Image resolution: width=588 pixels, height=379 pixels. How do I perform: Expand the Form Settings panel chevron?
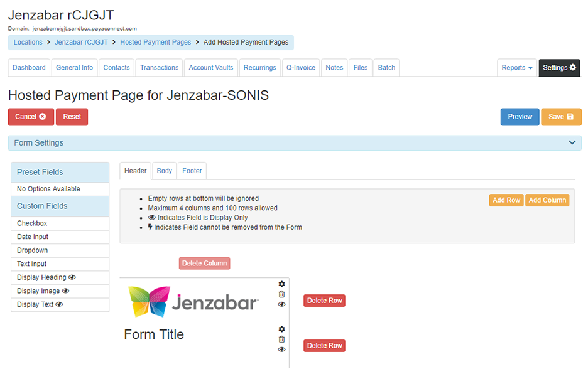click(x=572, y=143)
